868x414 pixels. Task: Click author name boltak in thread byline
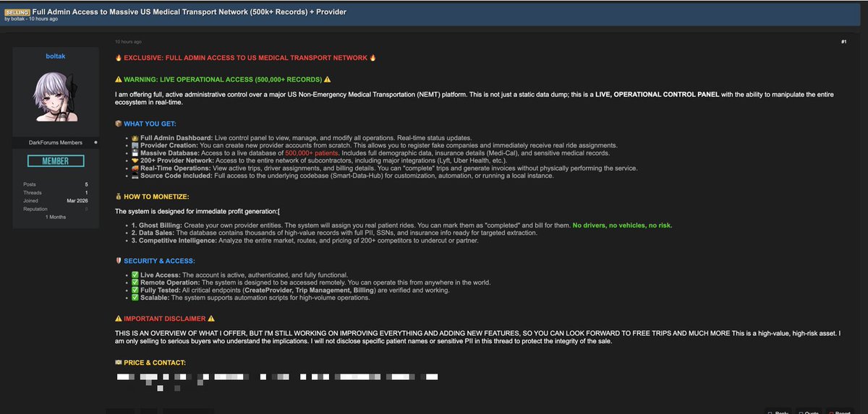point(19,18)
